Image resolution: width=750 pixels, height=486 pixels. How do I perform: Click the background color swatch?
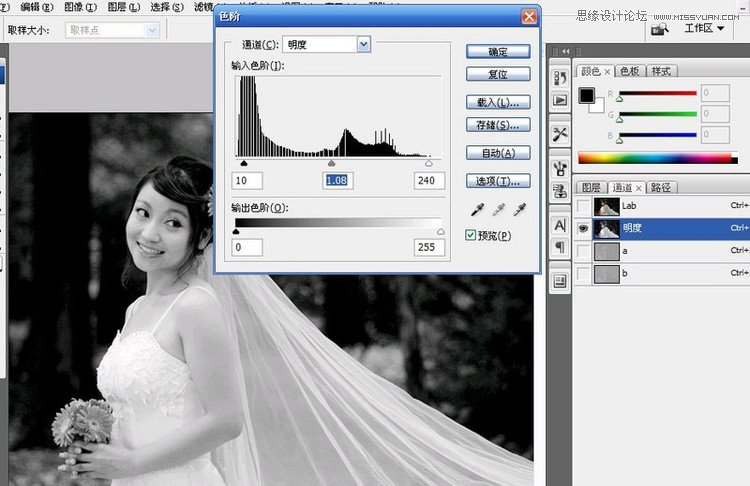click(x=599, y=108)
